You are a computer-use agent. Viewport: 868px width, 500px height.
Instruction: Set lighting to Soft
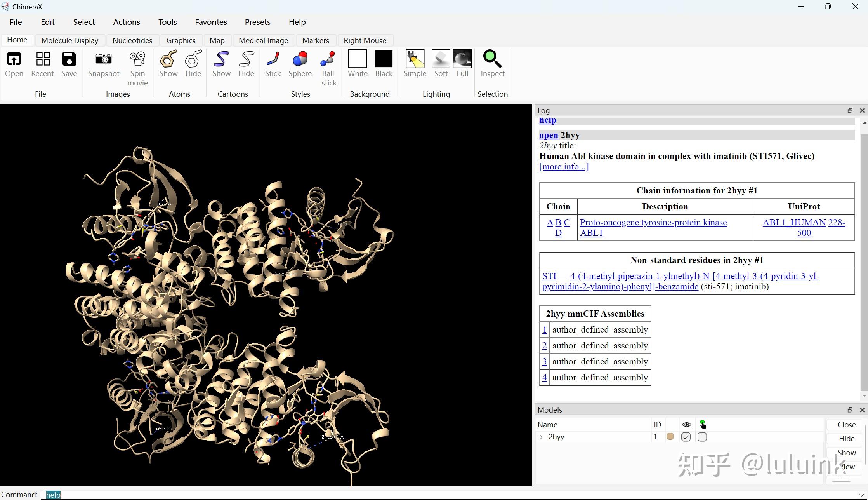coord(441,59)
